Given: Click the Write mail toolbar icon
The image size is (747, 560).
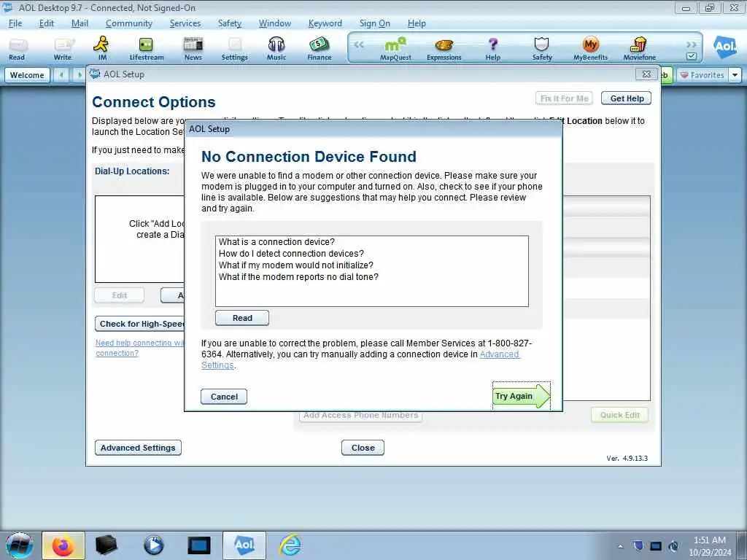Looking at the screenshot, I should 63,49.
